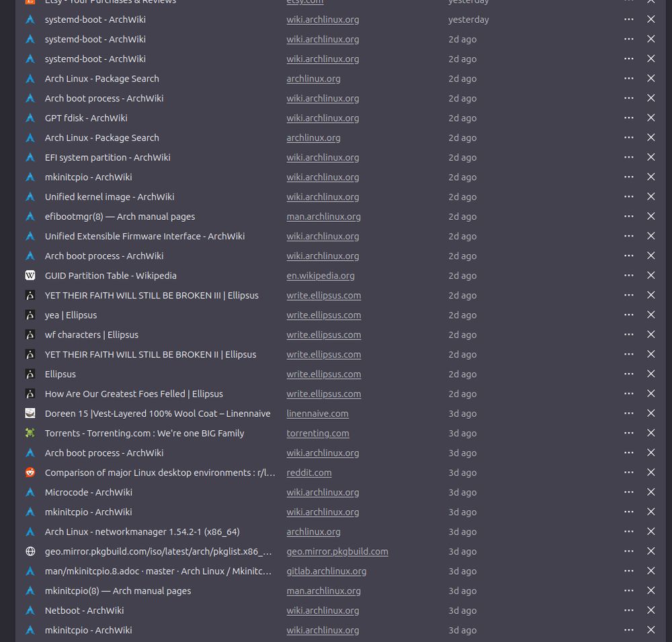Screen dimensions: 672x642
Task: Follow the linennaive.com domain link
Action: click(x=318, y=414)
